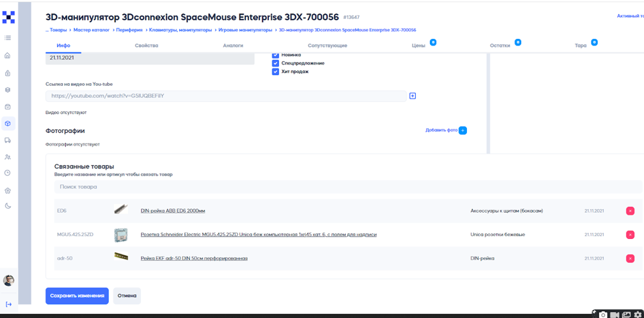
Task: Toggle dark mode with moon icon
Action: [7, 206]
